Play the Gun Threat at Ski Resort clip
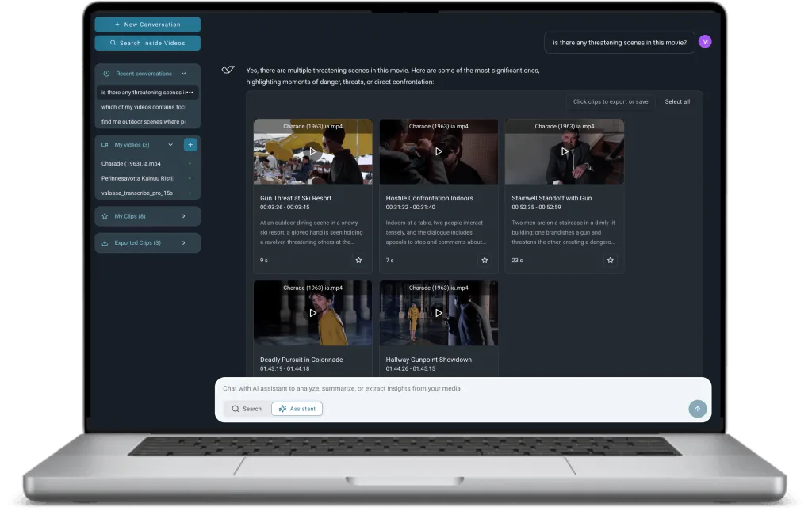 click(312, 151)
